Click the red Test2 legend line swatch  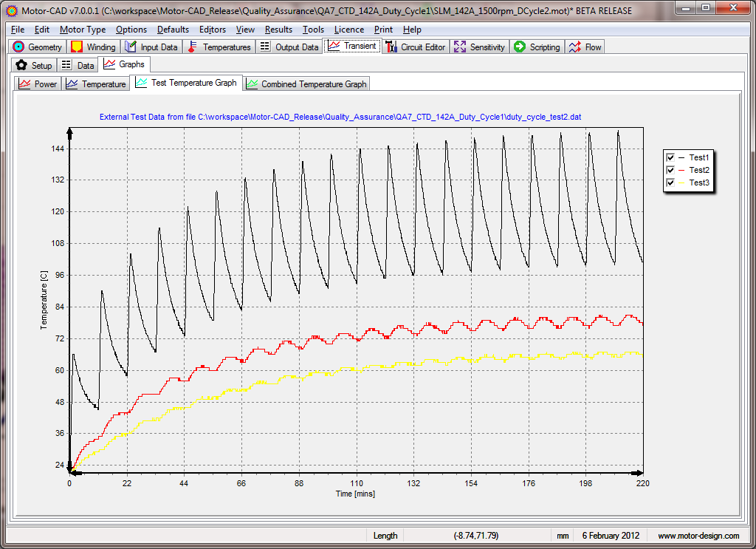pyautogui.click(x=681, y=170)
